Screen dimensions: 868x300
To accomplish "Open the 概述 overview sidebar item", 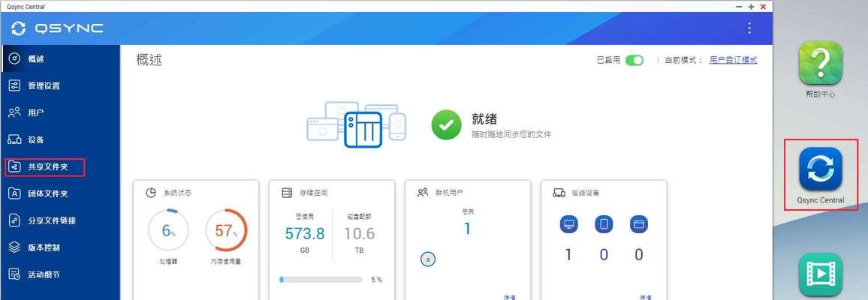I will point(60,58).
